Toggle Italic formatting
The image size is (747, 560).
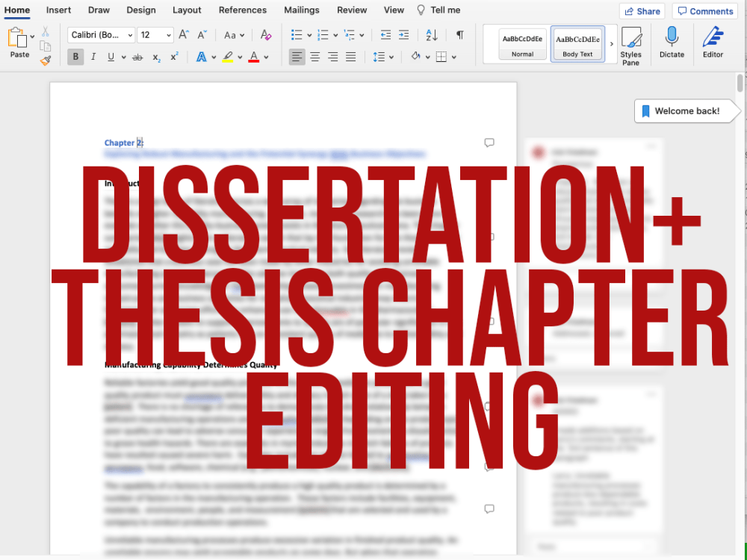pyautogui.click(x=93, y=57)
